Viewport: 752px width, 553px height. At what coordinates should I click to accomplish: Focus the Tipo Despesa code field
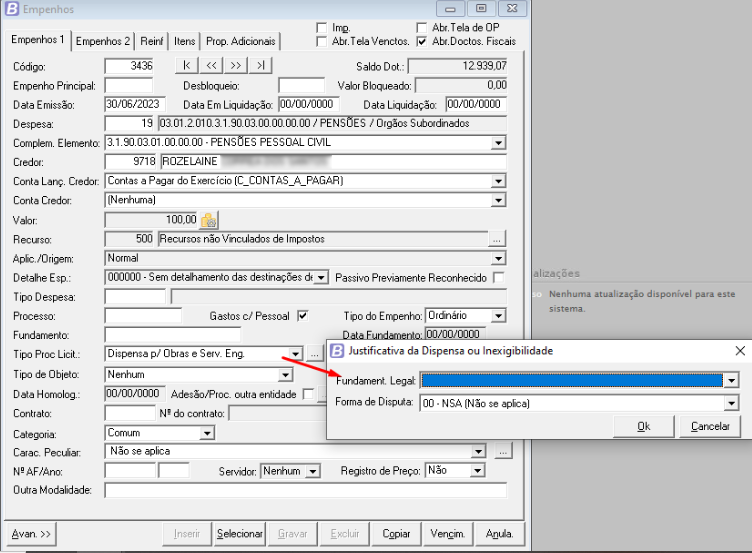tap(135, 296)
